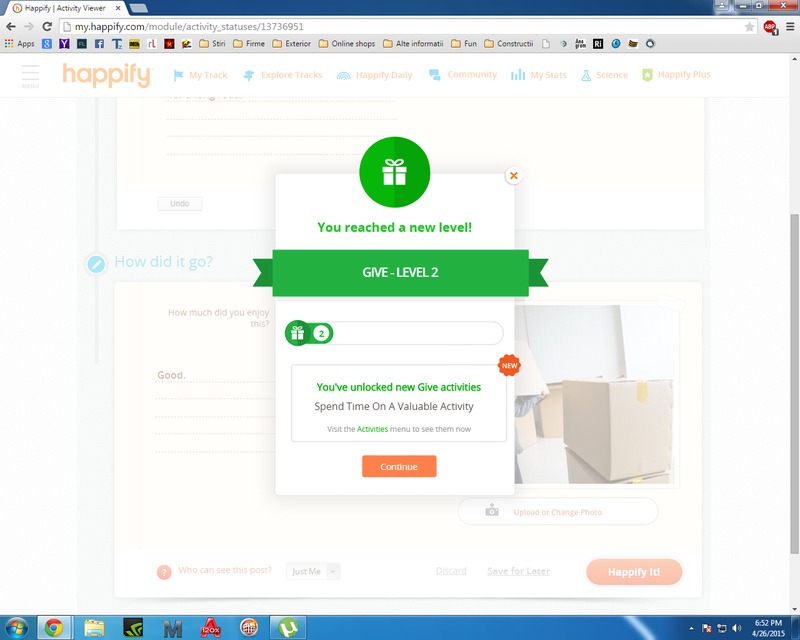800x640 pixels.
Task: Open the Facebook bookmark icon
Action: (x=99, y=44)
